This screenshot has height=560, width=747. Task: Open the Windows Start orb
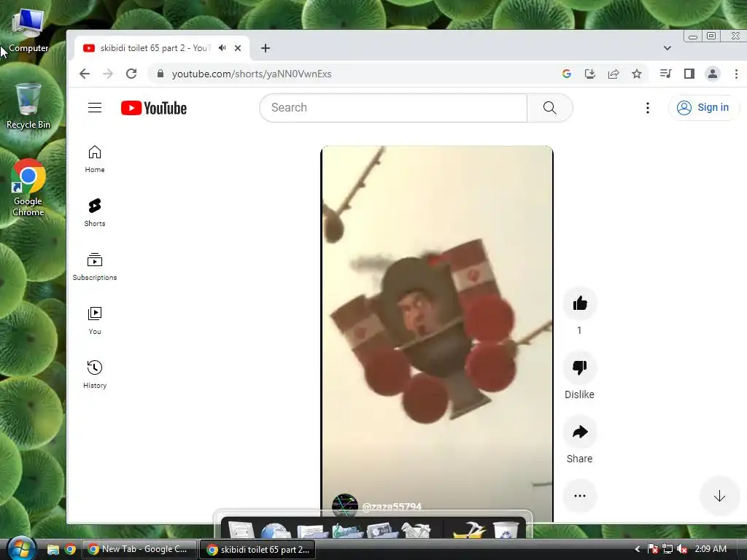coord(21,548)
